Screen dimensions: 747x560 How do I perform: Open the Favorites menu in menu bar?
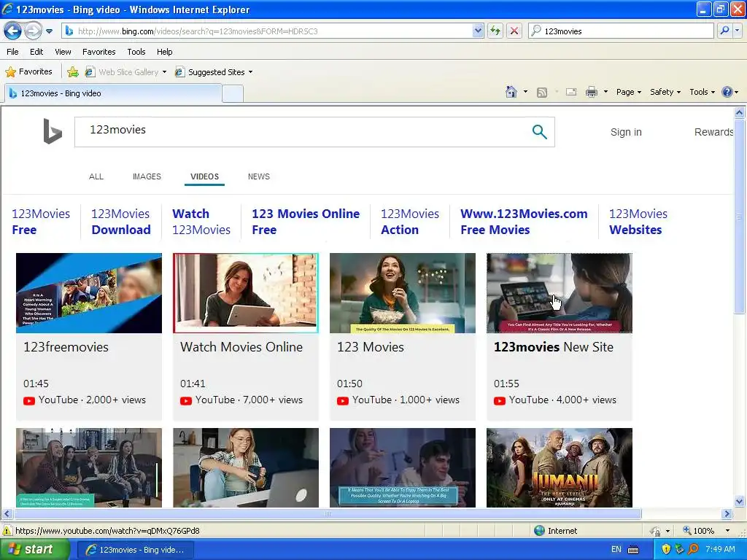98,52
